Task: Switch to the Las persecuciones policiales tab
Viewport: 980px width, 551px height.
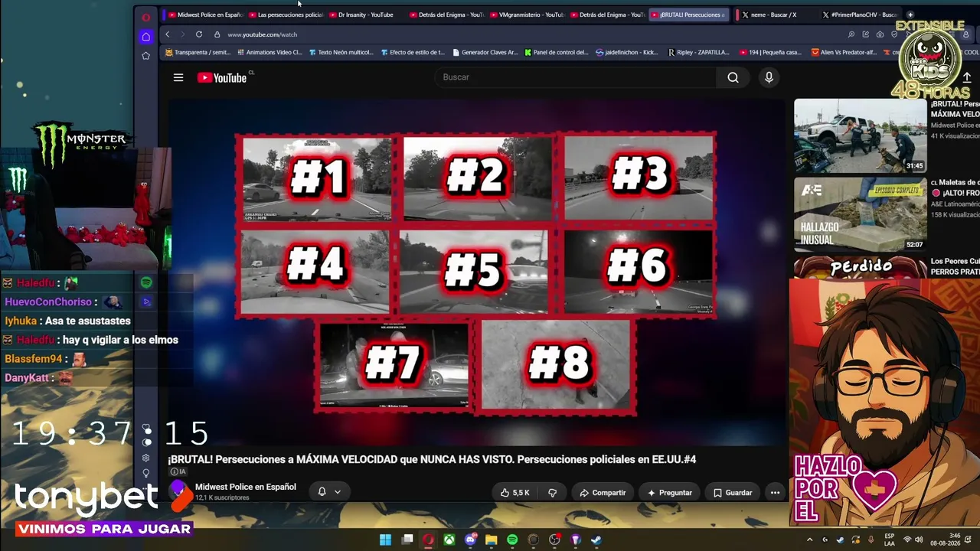Action: (286, 15)
